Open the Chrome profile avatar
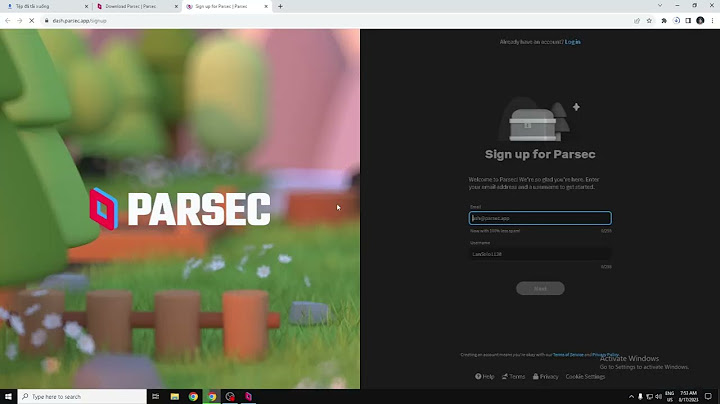 tap(700, 21)
